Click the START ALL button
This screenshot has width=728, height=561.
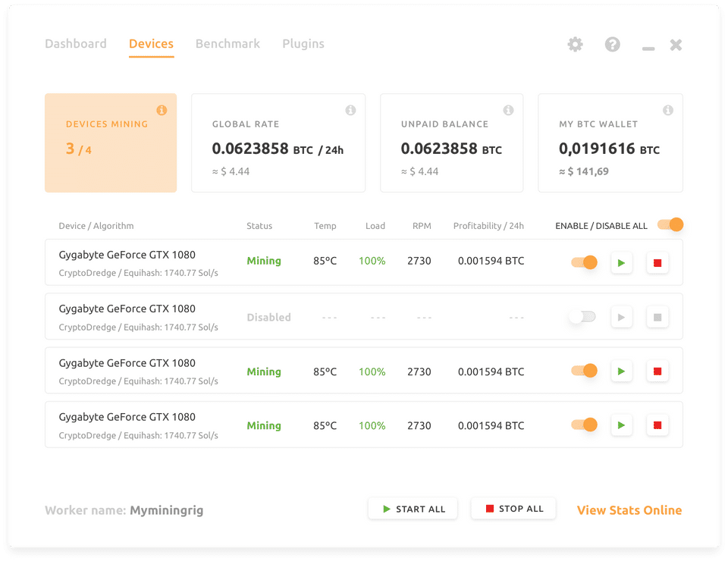(413, 509)
